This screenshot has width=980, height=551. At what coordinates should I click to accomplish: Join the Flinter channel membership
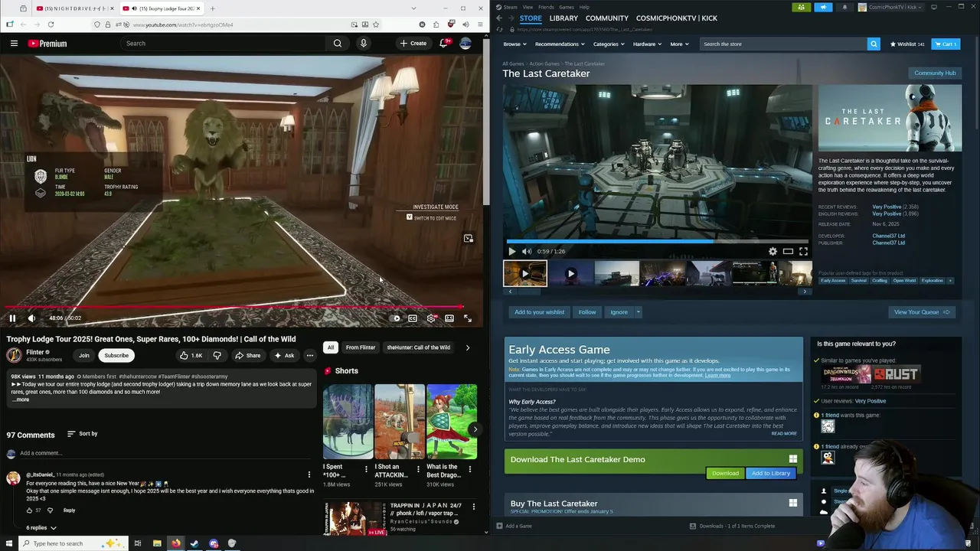84,355
